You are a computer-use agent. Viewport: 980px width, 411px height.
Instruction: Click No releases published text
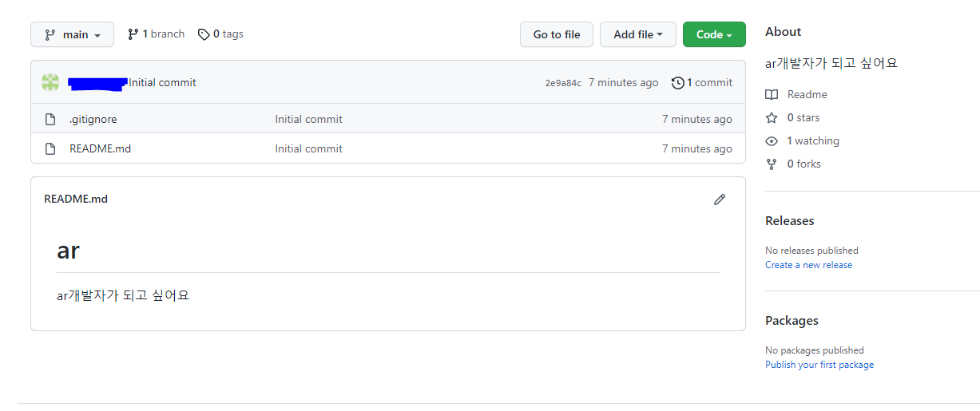[x=811, y=251]
